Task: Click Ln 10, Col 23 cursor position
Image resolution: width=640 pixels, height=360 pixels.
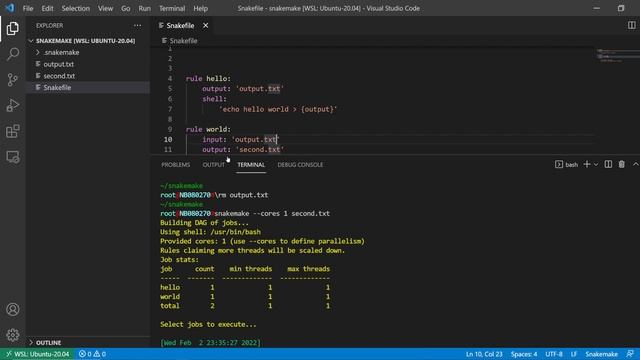Action: pyautogui.click(x=484, y=354)
